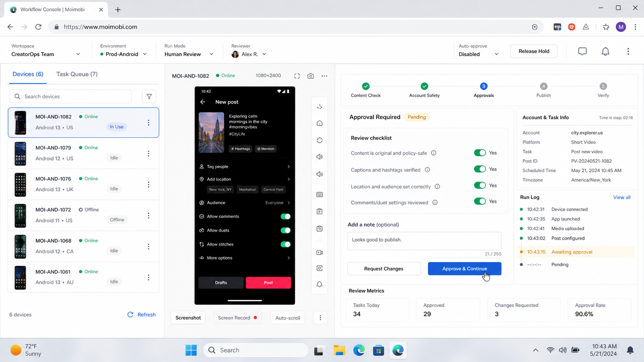
Task: Select the Verify step
Action: [x=603, y=90]
